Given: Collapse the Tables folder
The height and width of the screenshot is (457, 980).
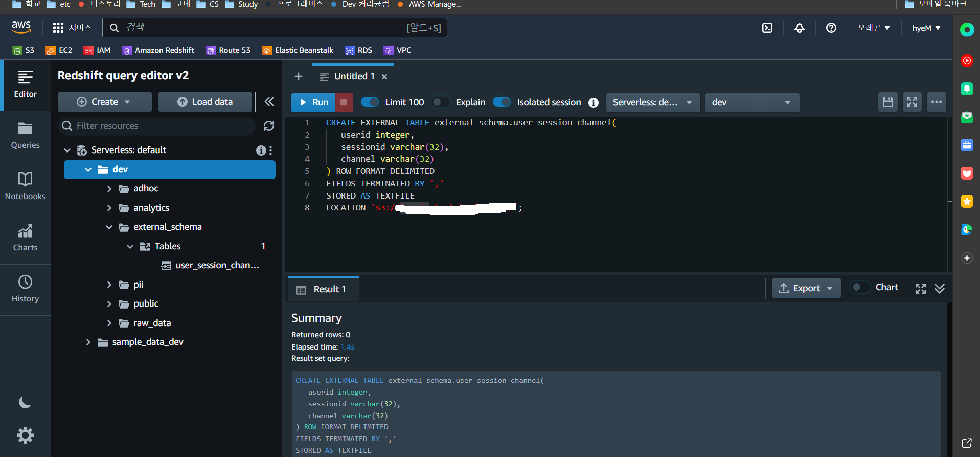Looking at the screenshot, I should click(x=130, y=246).
